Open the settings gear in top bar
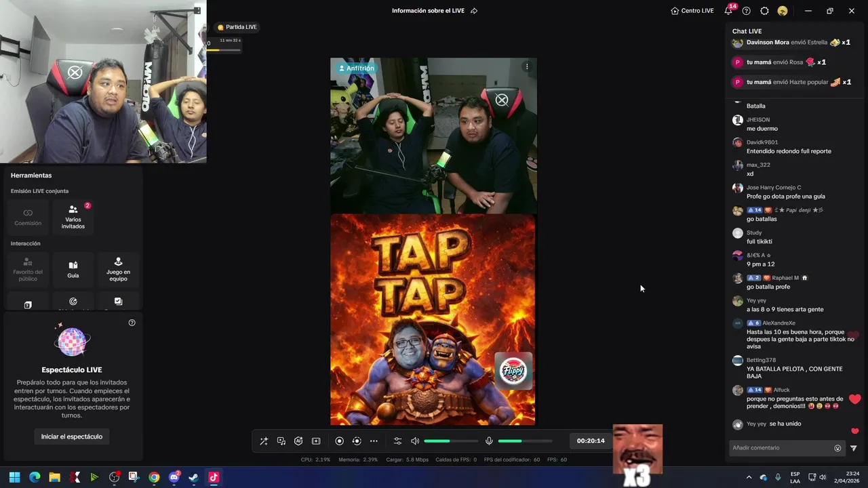Screen dimensions: 868x488 764,11
